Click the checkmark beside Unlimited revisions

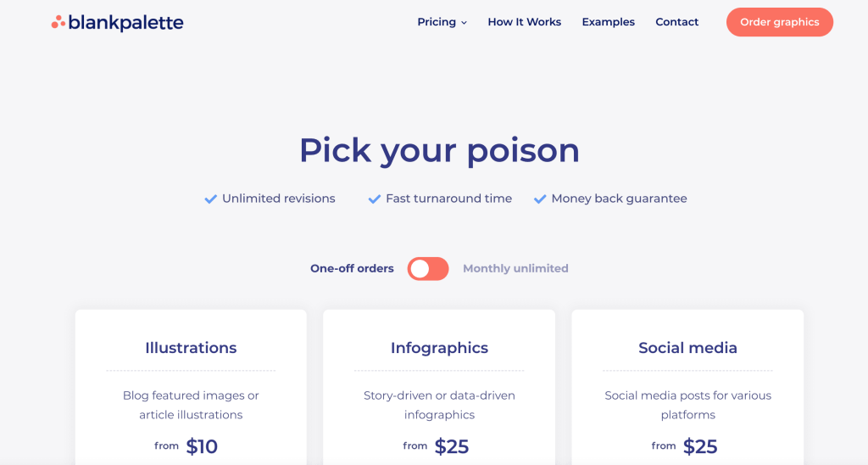coord(210,199)
